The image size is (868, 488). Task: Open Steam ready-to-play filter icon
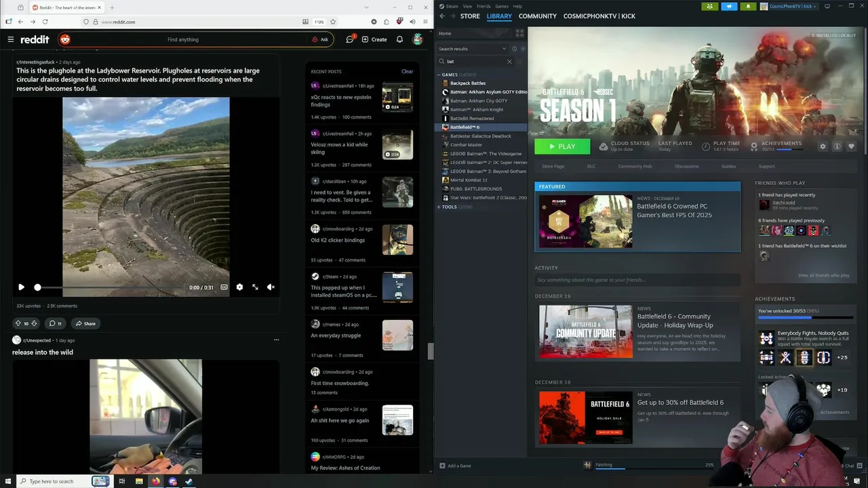[521, 49]
